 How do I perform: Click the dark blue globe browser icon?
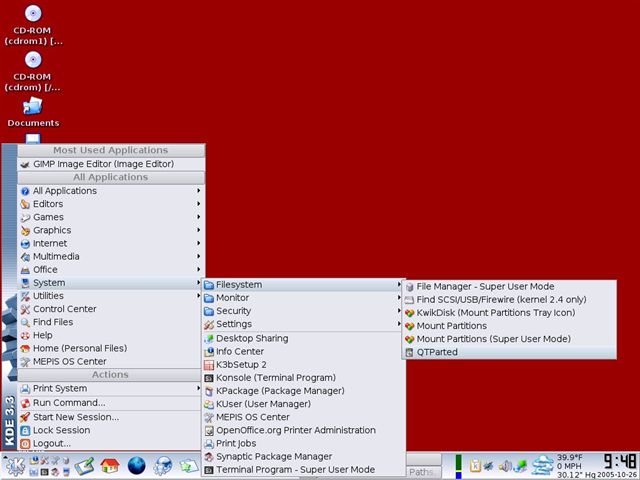point(136,466)
